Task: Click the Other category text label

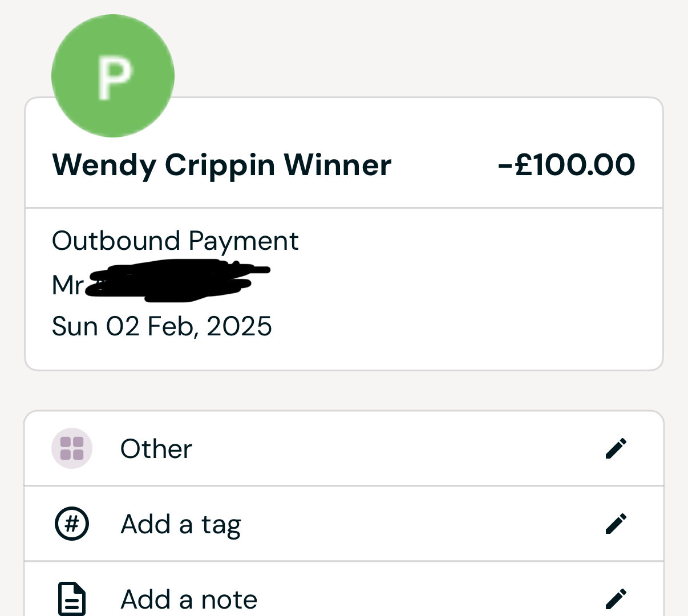Action: point(156,449)
